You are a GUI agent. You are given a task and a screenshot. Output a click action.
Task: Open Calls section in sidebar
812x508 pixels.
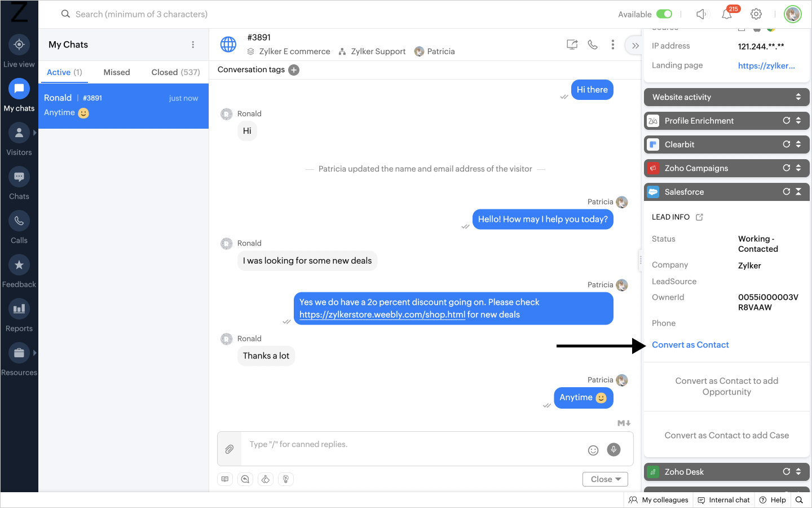(19, 227)
